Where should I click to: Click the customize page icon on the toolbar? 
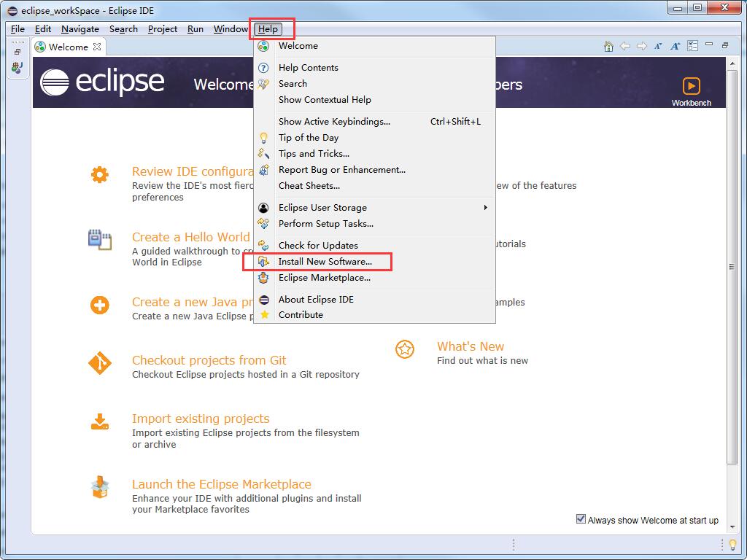coord(692,45)
